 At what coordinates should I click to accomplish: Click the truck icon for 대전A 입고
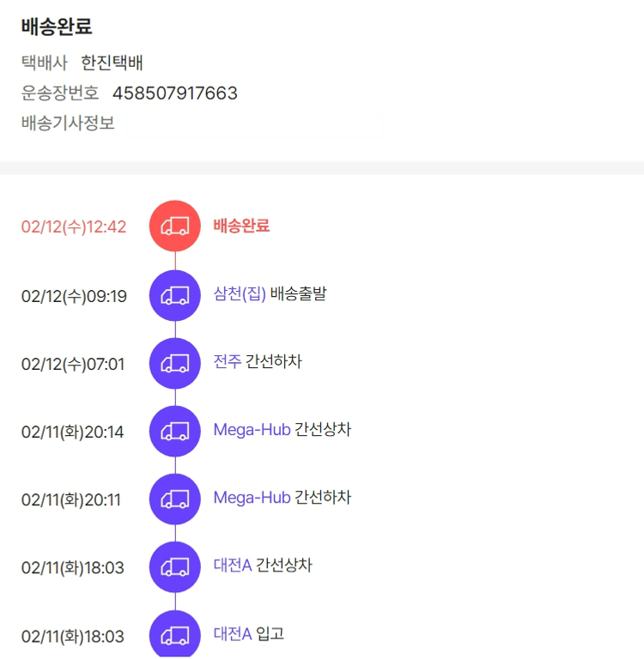pos(175,635)
